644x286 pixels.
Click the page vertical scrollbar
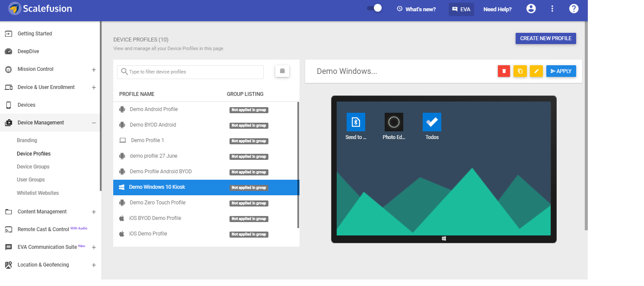tap(586, 125)
